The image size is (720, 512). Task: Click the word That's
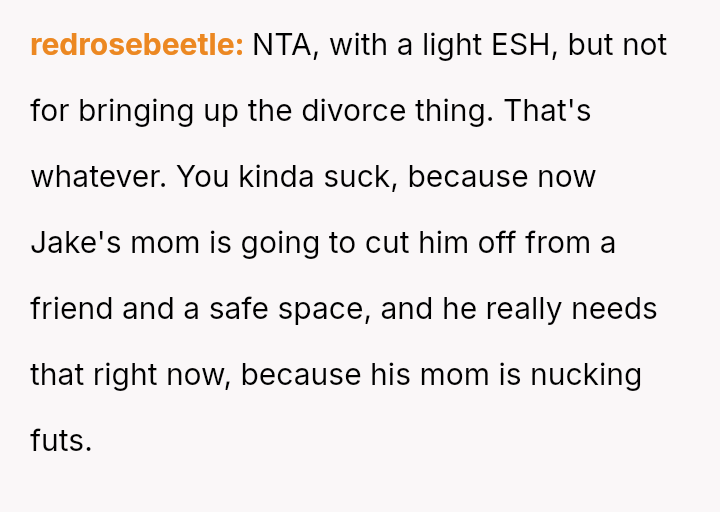[547, 111]
